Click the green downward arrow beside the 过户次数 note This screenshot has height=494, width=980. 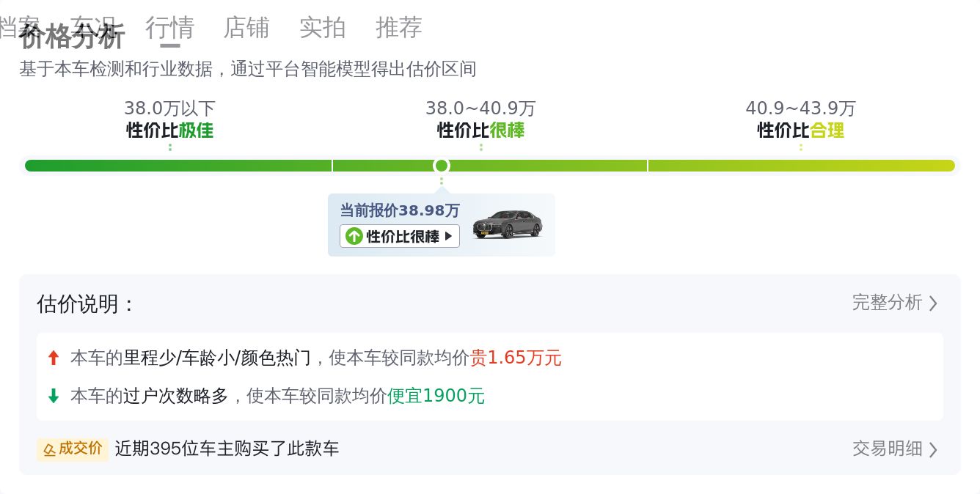tap(54, 396)
